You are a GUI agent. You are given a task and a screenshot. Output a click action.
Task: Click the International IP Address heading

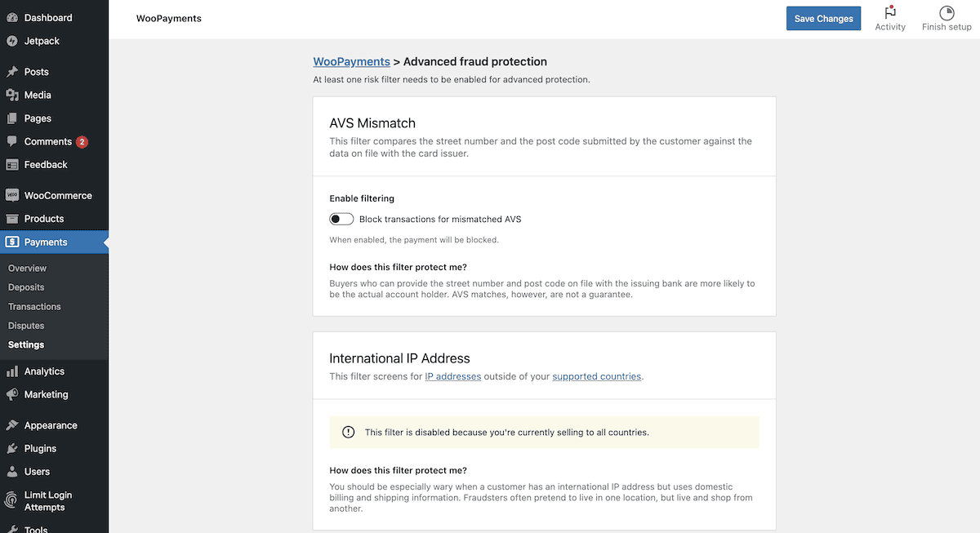point(399,358)
